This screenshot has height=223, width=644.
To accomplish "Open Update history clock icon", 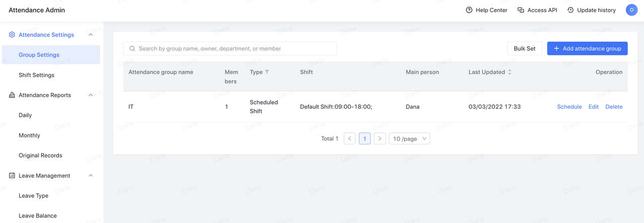I will tap(571, 10).
